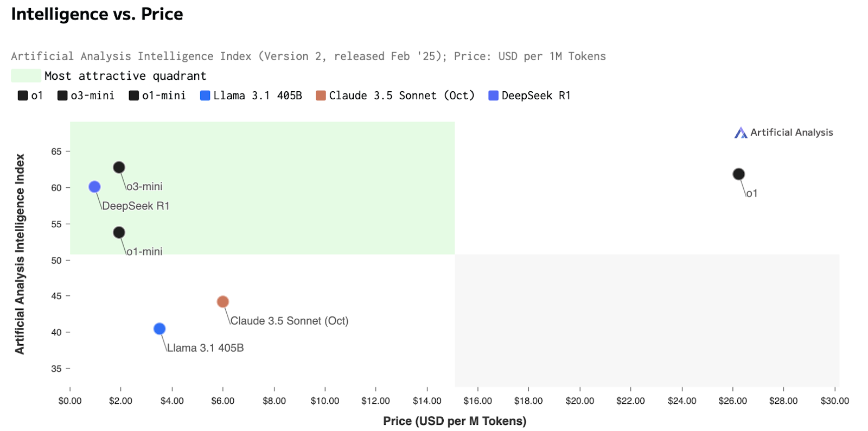Click the DeepSeek R1 chart label
Screen dimensions: 868x431
(x=136, y=206)
